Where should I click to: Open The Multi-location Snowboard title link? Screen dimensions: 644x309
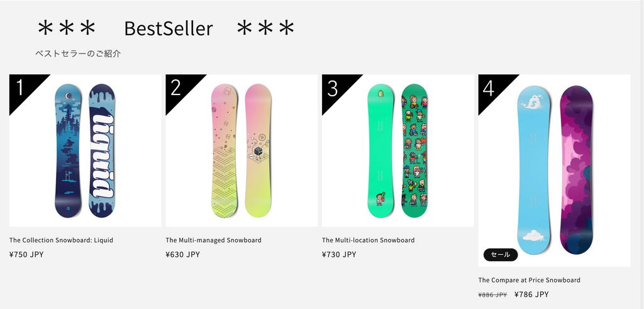pyautogui.click(x=369, y=240)
